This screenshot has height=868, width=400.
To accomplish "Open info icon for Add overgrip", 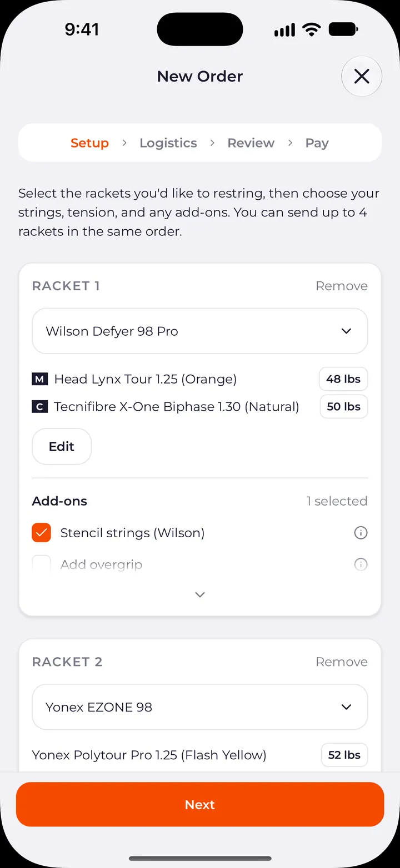I will 361,564.
